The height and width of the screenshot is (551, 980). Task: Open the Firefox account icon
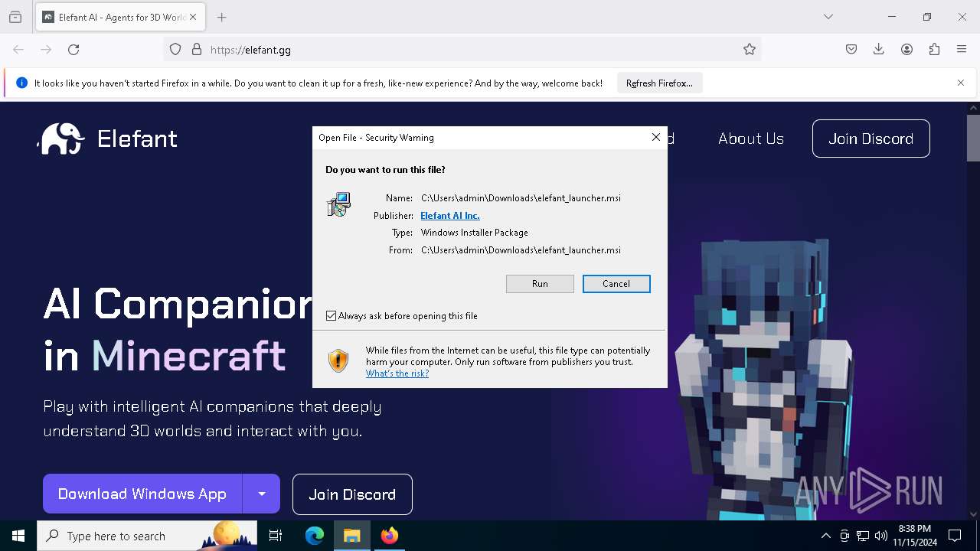tap(906, 50)
